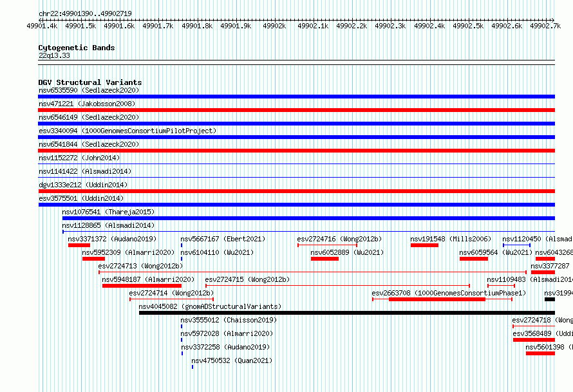Select nsv5948187 (Almarri2020) label
This screenshot has height=392, width=573.
point(148,279)
